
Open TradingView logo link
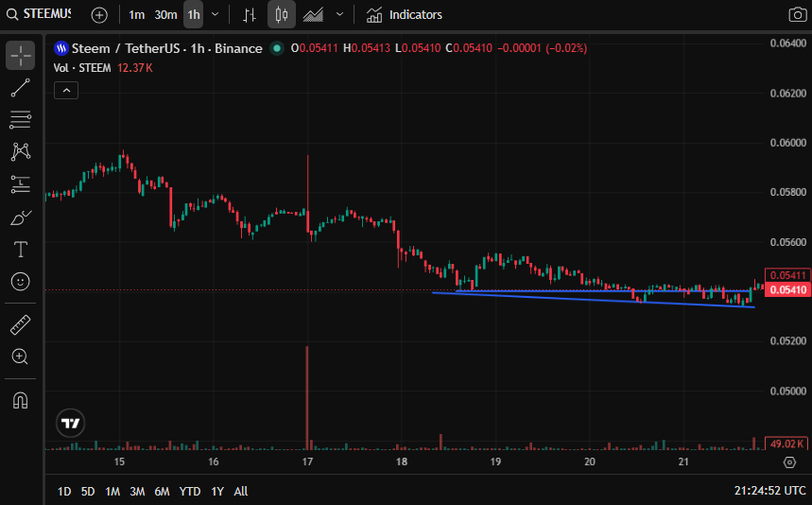click(x=71, y=423)
